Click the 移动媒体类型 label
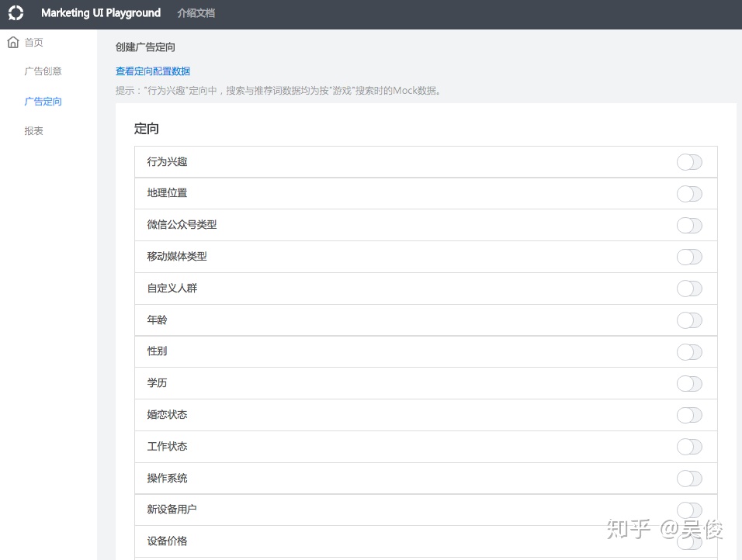The image size is (742, 560). (x=177, y=257)
